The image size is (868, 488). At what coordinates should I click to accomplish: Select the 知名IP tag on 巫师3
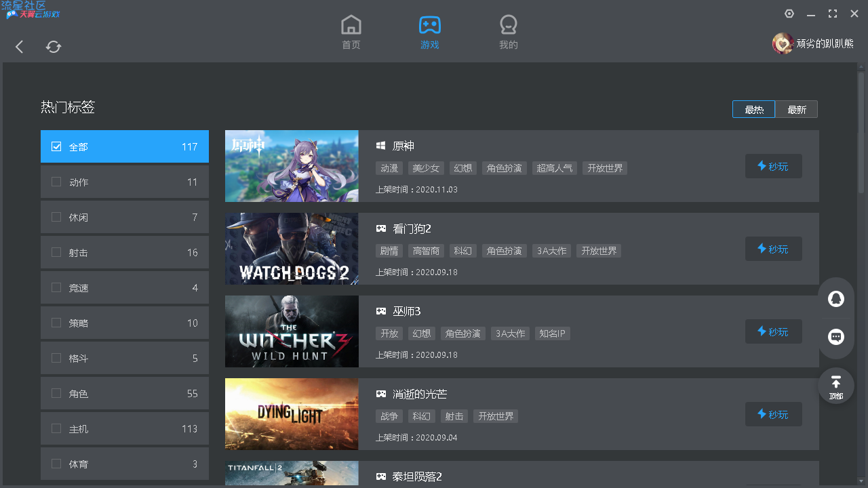552,333
